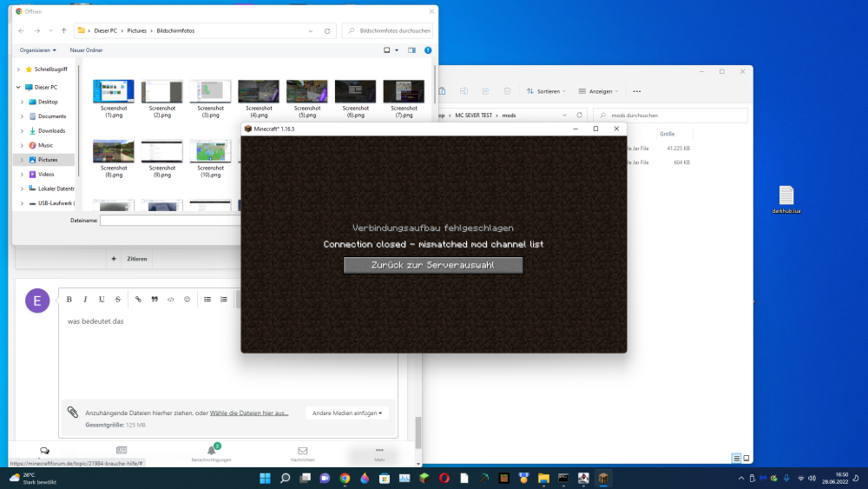Open the Microsoft Store from the taskbar
The image size is (868, 489).
[385, 478]
